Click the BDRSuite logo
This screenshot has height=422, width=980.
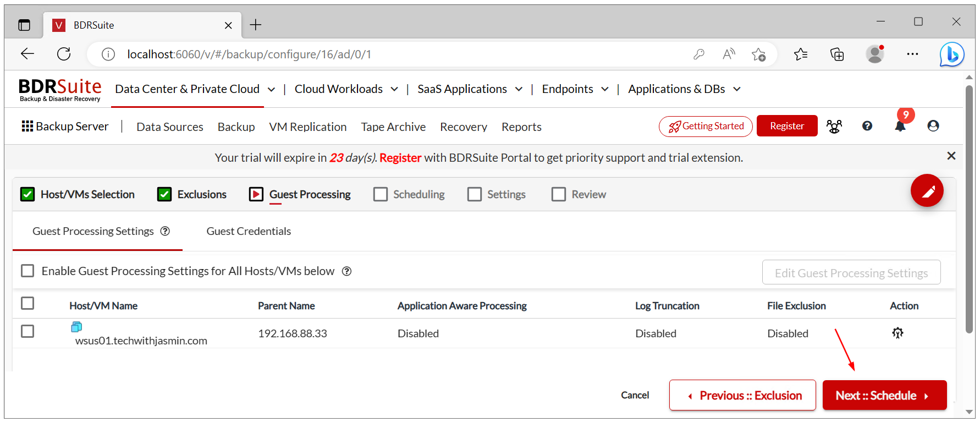pyautogui.click(x=60, y=90)
